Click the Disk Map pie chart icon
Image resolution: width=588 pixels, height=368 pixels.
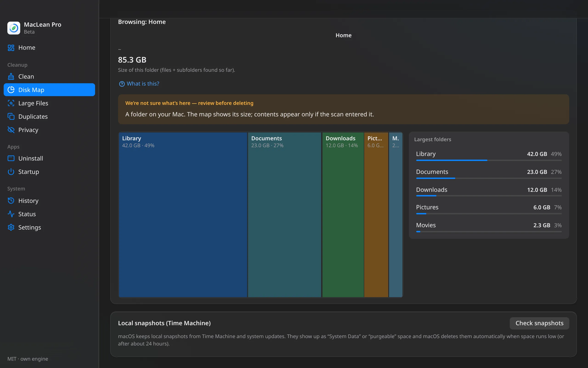[x=11, y=90]
